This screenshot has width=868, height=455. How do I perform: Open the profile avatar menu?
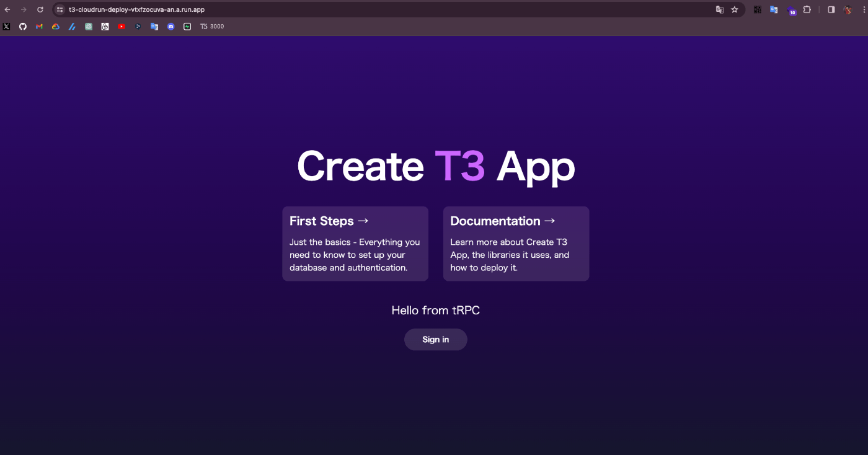coord(848,10)
